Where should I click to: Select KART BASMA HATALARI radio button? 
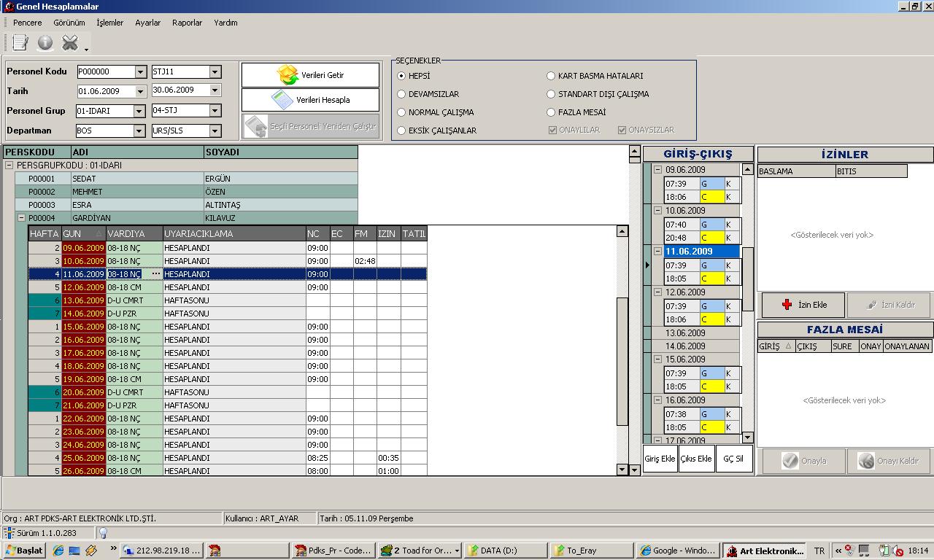[x=551, y=76]
